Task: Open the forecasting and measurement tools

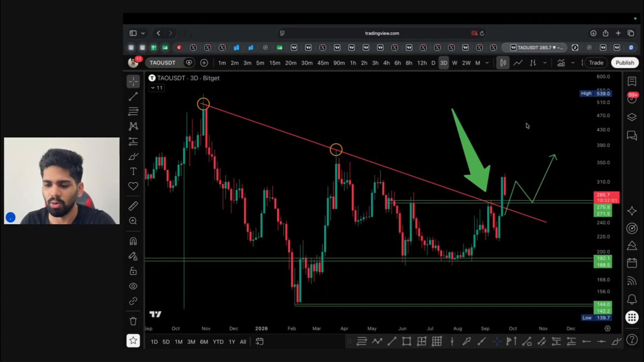Action: tap(133, 142)
